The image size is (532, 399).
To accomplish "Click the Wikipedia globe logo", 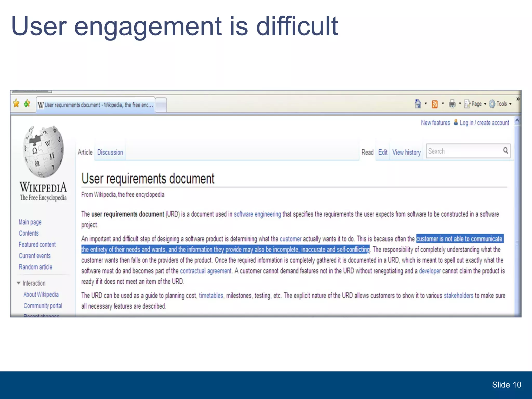I will (43, 152).
